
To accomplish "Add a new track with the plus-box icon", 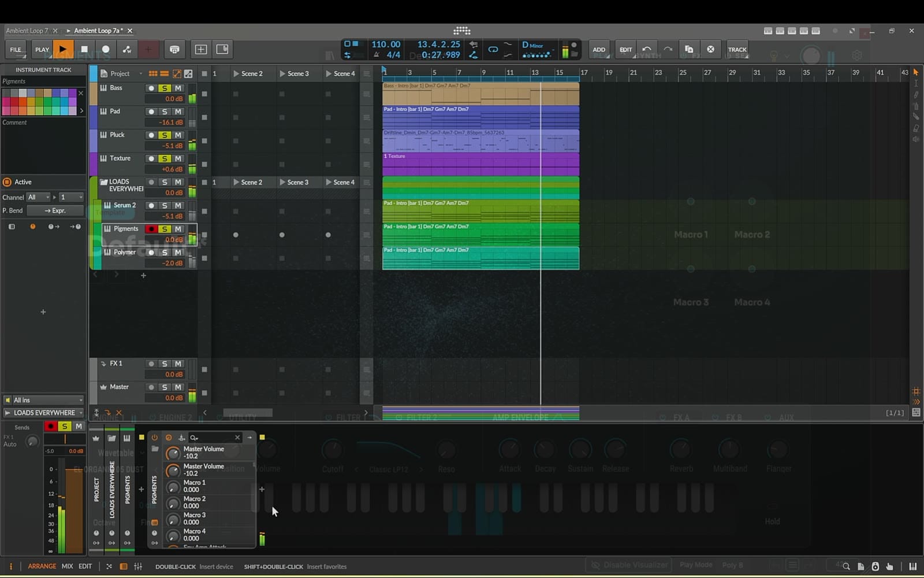I will point(201,49).
